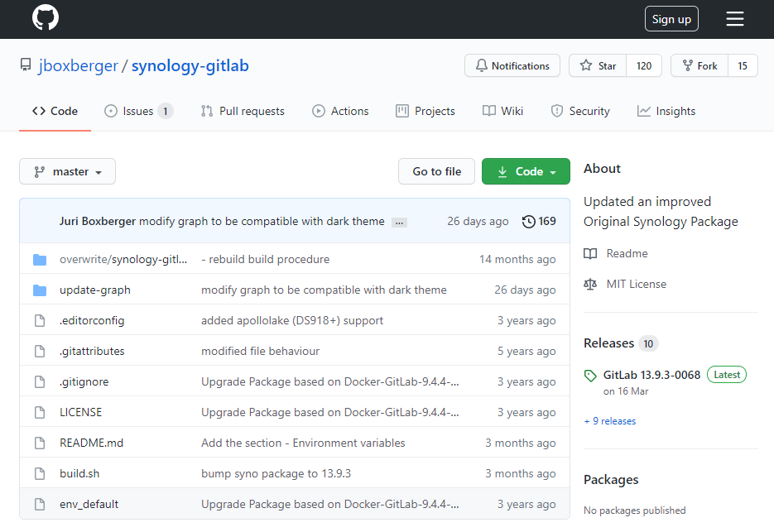Expand the commit message ellipsis button
The width and height of the screenshot is (774, 532).
click(x=399, y=223)
